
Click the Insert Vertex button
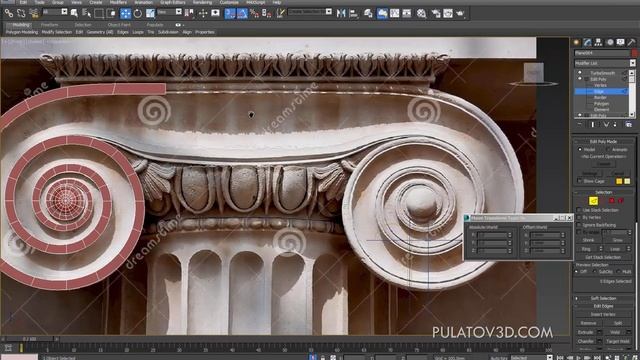point(603,314)
